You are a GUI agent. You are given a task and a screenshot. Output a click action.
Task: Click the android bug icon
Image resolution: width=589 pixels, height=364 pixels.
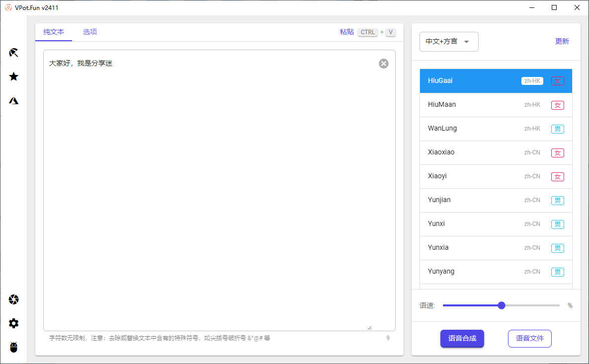(x=14, y=347)
